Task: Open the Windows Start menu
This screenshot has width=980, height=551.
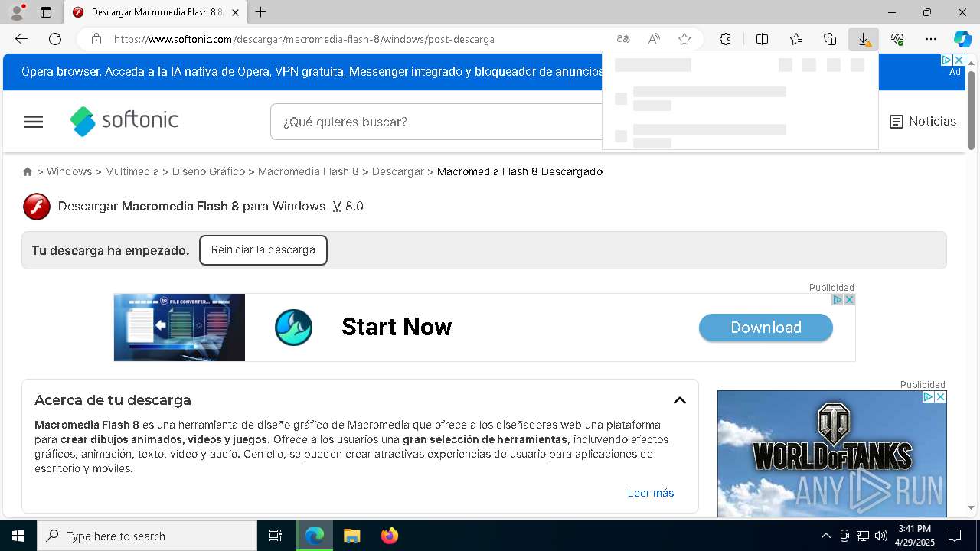Action: 18,536
